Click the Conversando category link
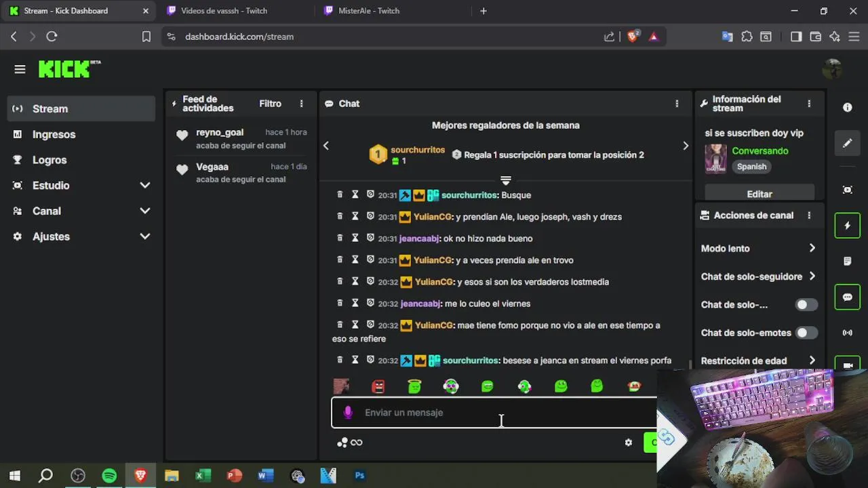Viewport: 868px width, 488px height. point(760,150)
